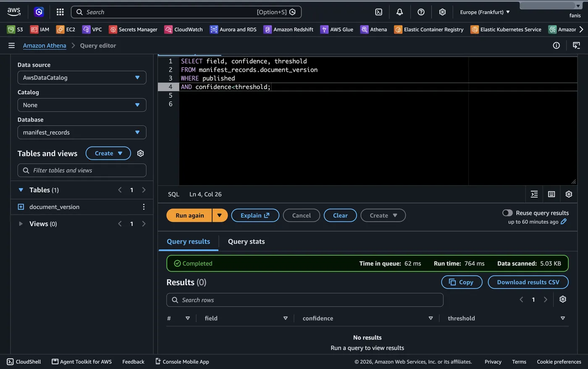Image resolution: width=588 pixels, height=369 pixels.
Task: Expand the Views (0) section
Action: (21, 224)
